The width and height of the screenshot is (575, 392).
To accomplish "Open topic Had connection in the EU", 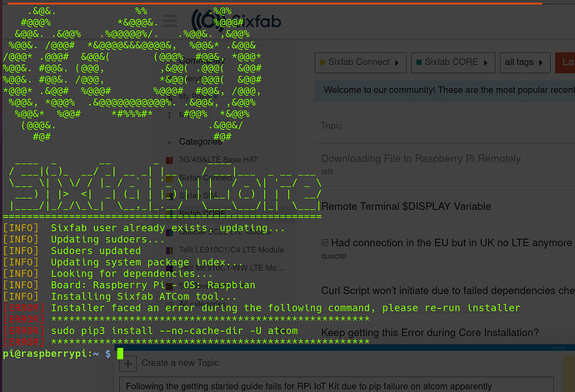I will (x=452, y=242).
